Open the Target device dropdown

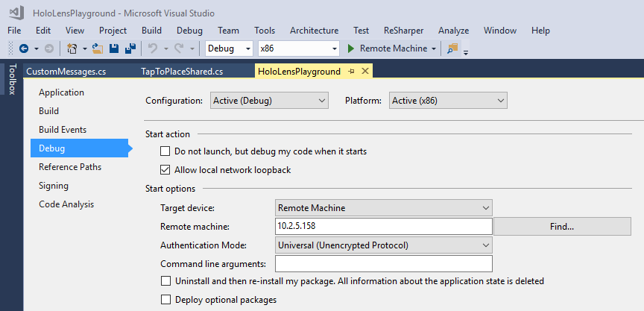[384, 208]
